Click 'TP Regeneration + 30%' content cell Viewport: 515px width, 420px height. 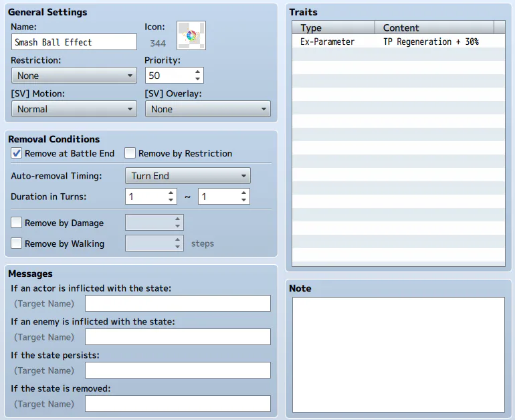[431, 41]
